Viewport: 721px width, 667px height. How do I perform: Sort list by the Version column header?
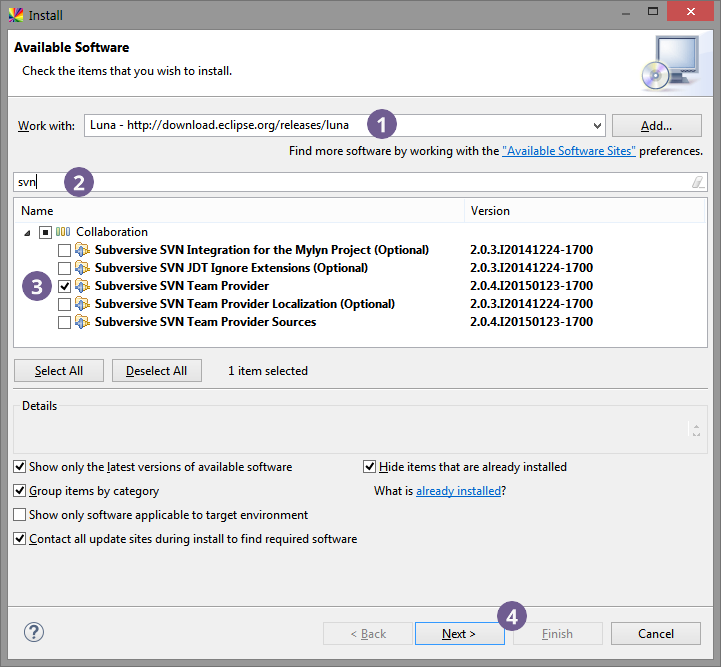(x=585, y=211)
